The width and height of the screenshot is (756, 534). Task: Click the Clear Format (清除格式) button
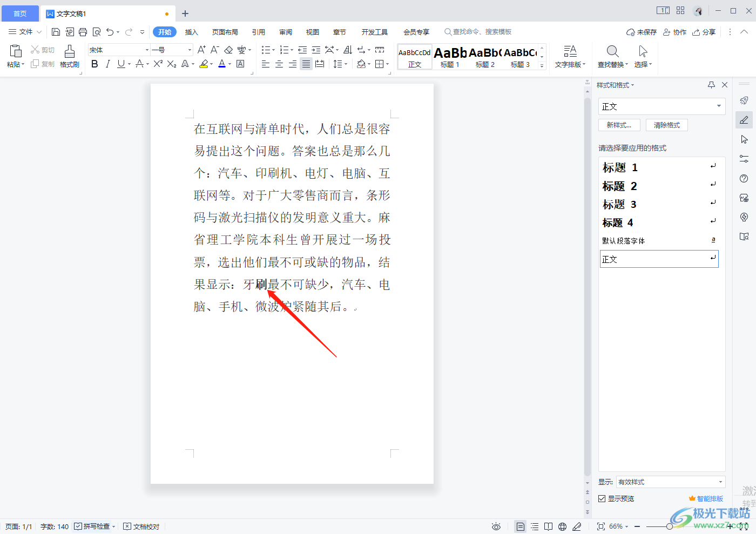pyautogui.click(x=667, y=125)
